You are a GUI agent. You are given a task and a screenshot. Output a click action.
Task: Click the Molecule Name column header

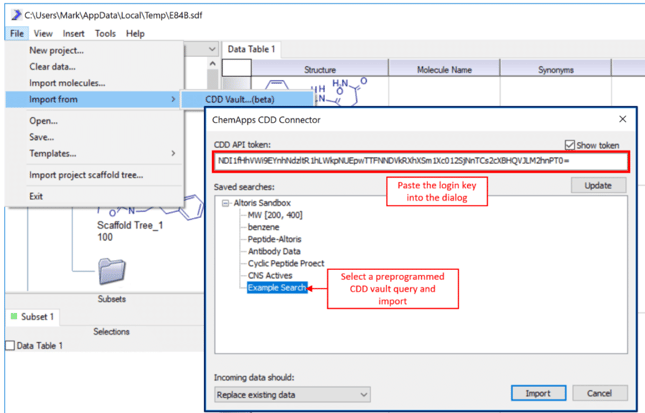click(444, 70)
